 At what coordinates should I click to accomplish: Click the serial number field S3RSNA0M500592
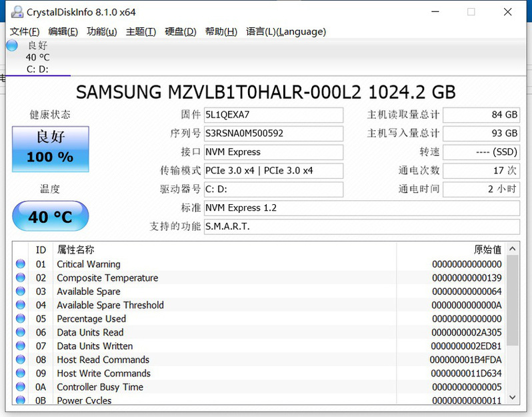pos(273,133)
